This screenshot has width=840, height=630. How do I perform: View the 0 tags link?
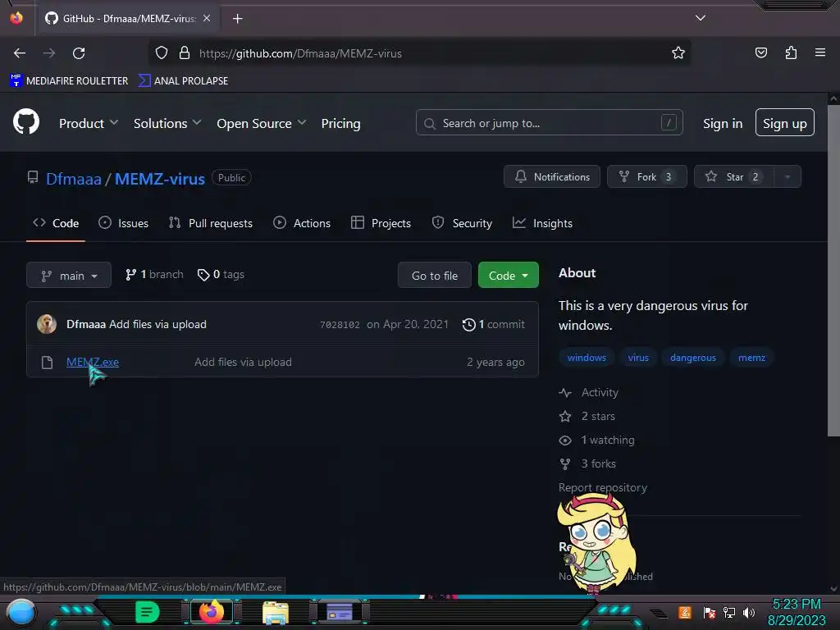tap(221, 275)
